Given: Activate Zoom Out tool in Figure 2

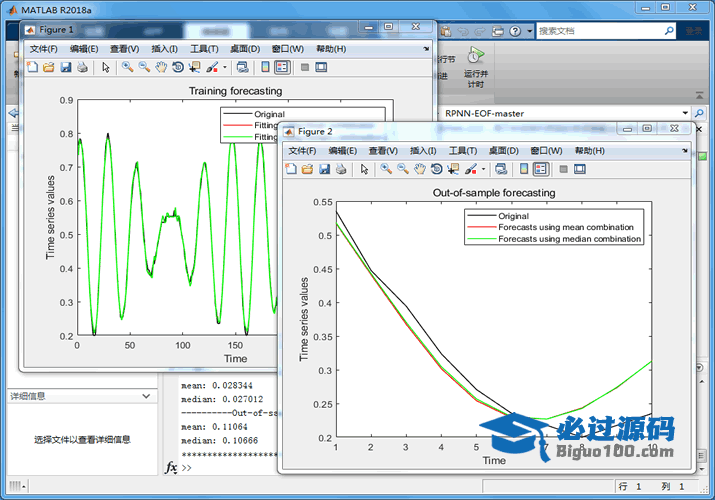Looking at the screenshot, I should 403,169.
